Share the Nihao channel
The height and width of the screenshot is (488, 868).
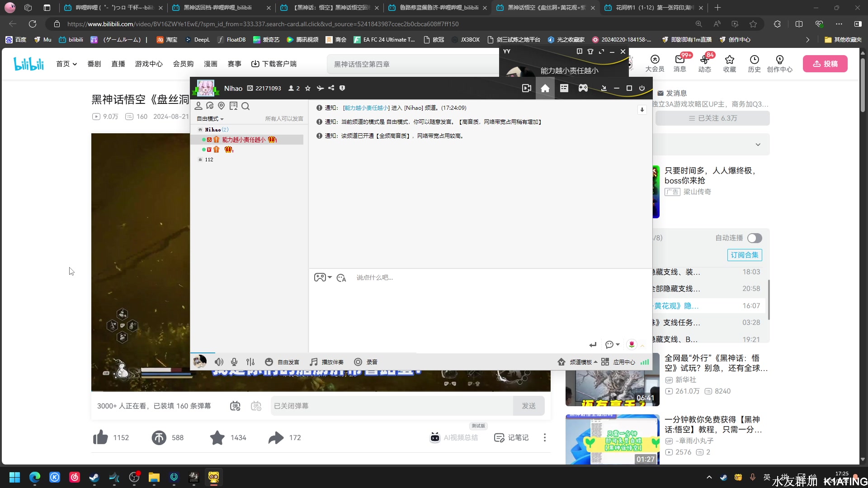pos(331,88)
